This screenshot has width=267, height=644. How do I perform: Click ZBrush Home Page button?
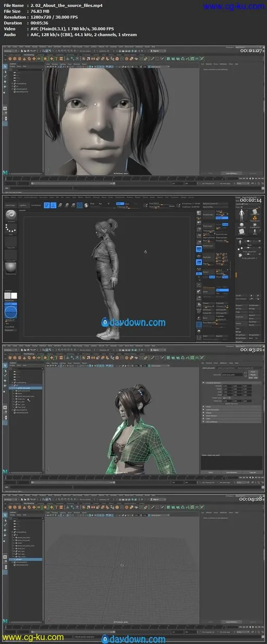(x=10, y=205)
